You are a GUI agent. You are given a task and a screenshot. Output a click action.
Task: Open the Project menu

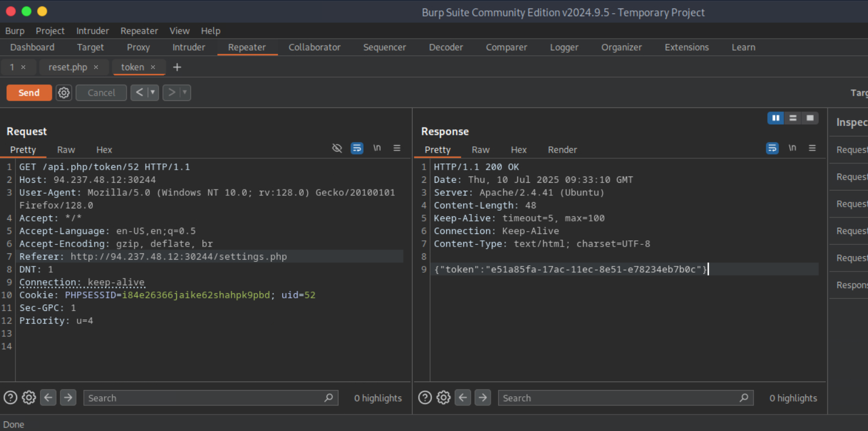pyautogui.click(x=50, y=31)
